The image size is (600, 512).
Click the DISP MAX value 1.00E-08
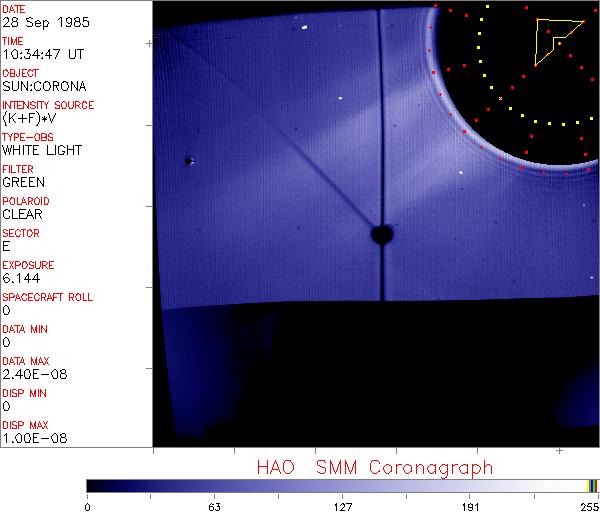[x=31, y=439]
